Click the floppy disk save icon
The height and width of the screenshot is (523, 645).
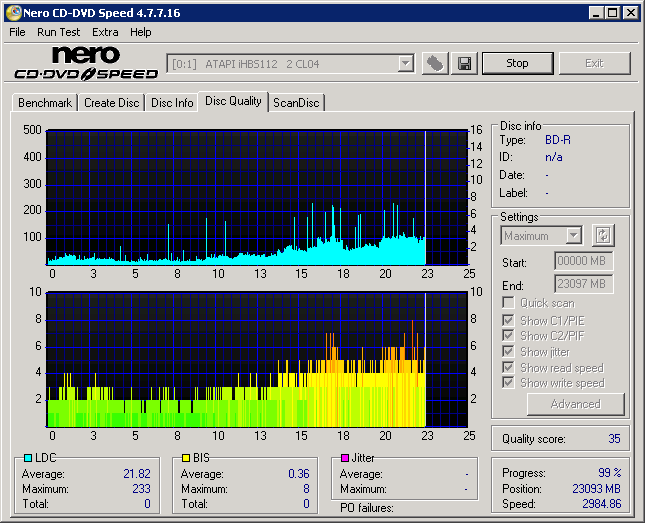[464, 63]
